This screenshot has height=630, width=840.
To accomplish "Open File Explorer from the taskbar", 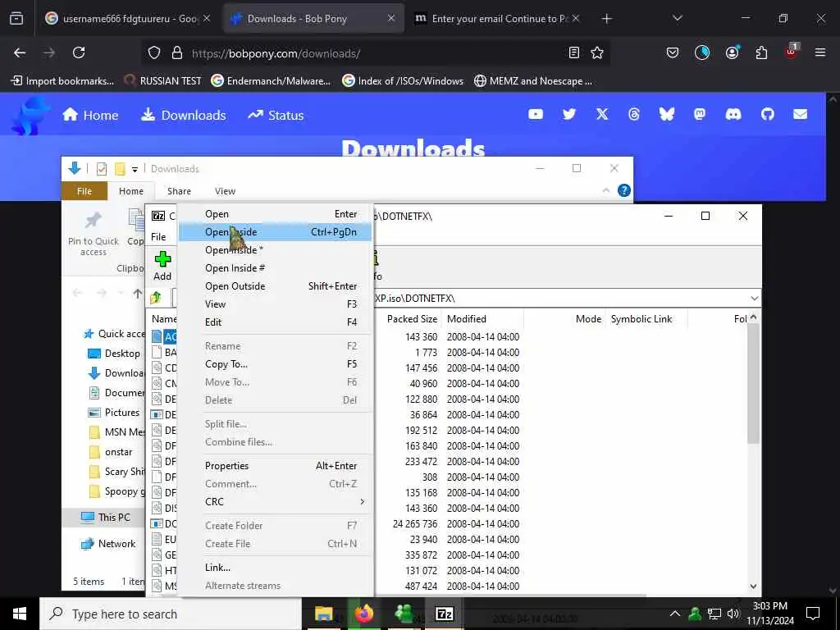I will pyautogui.click(x=323, y=614).
